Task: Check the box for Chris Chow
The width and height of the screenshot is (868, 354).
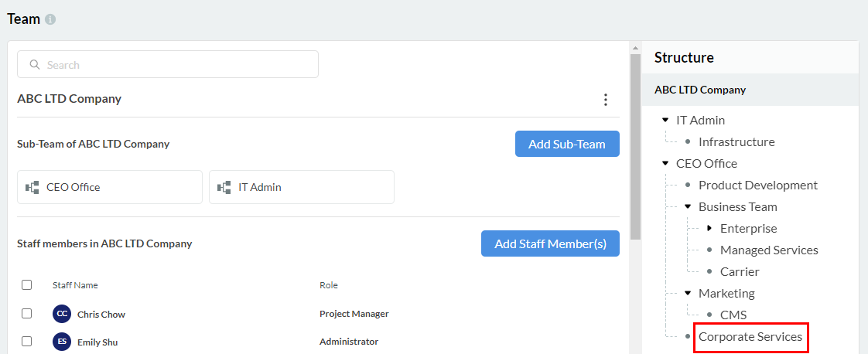Action: pos(27,314)
